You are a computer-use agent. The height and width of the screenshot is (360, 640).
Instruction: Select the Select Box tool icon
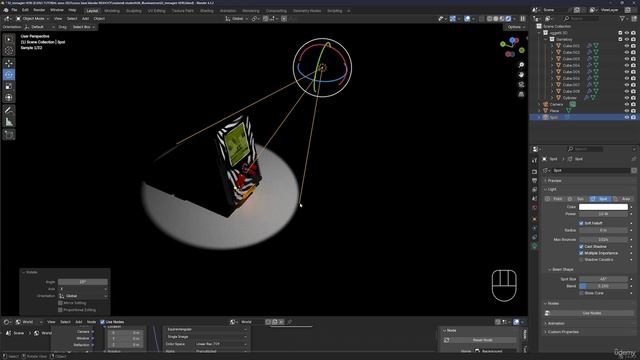tap(9, 39)
